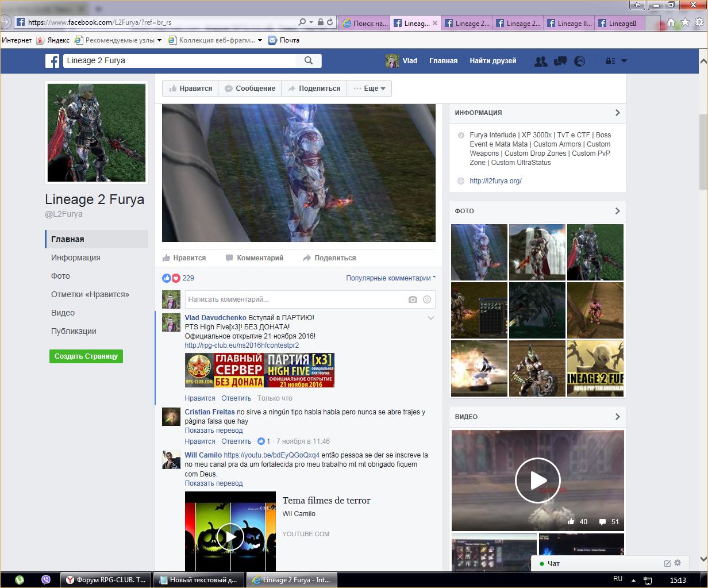Select Публикации in the page sidebar

(74, 331)
